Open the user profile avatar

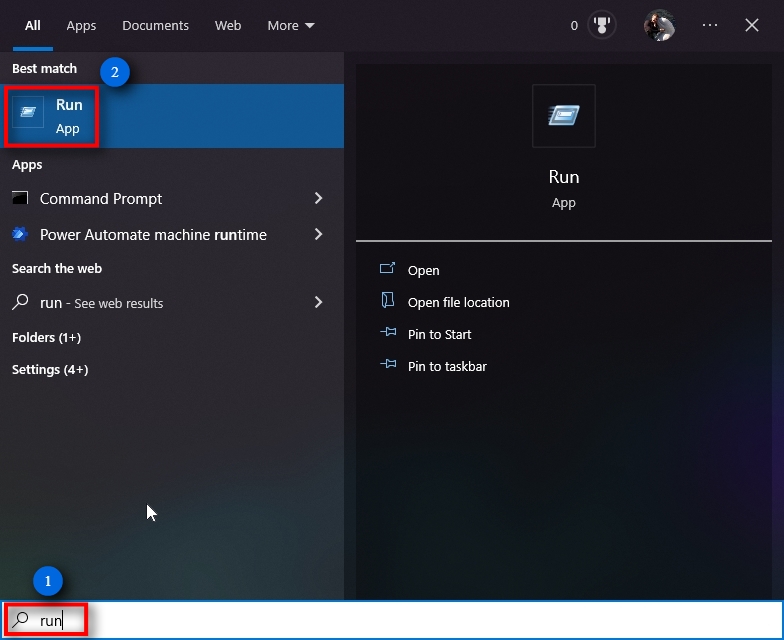click(660, 25)
